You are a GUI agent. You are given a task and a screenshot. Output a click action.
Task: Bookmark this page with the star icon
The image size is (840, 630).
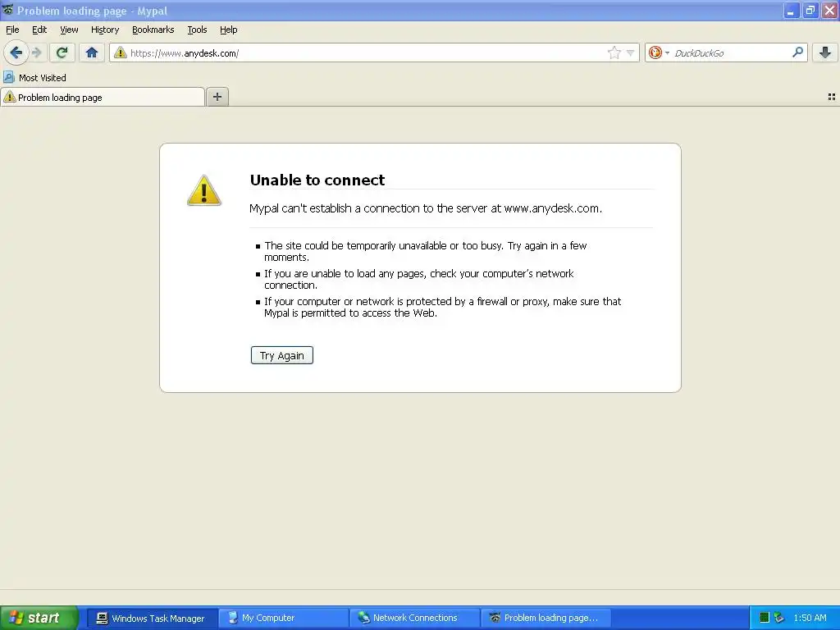[x=614, y=52]
